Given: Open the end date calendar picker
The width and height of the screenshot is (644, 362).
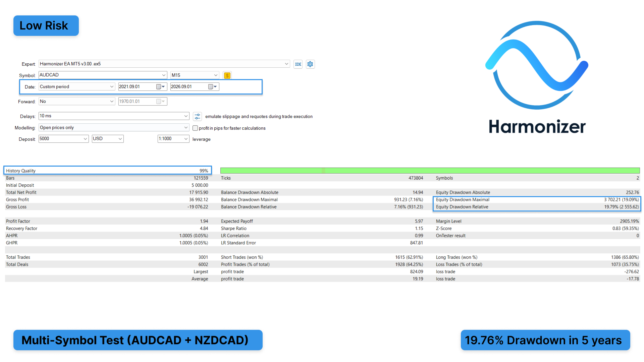Looking at the screenshot, I should pos(213,87).
